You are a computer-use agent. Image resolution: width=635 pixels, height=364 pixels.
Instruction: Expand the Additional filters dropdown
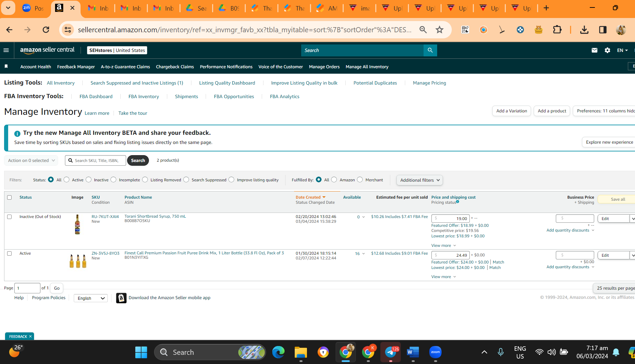419,180
